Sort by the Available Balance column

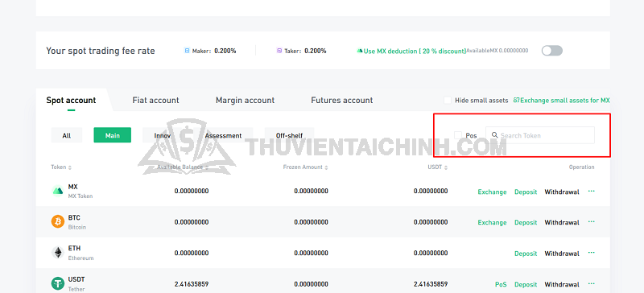click(x=183, y=167)
